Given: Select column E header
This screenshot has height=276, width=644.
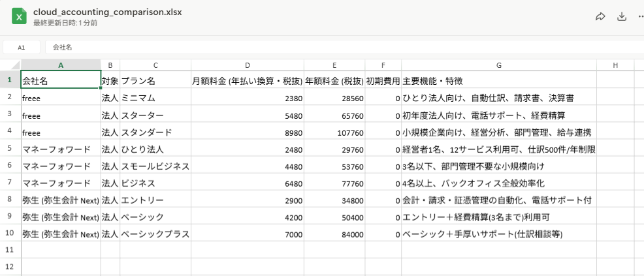Looking at the screenshot, I should pos(334,65).
